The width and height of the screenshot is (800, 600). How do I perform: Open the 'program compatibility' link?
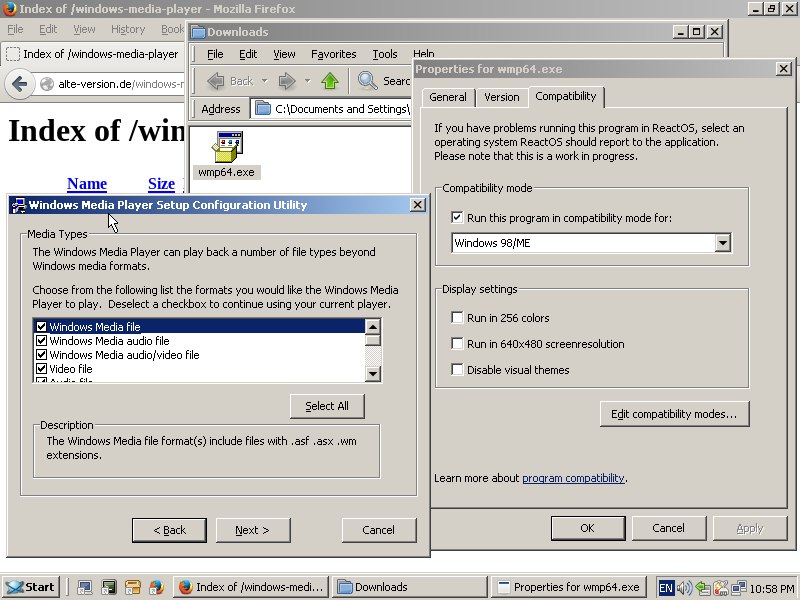(x=573, y=478)
